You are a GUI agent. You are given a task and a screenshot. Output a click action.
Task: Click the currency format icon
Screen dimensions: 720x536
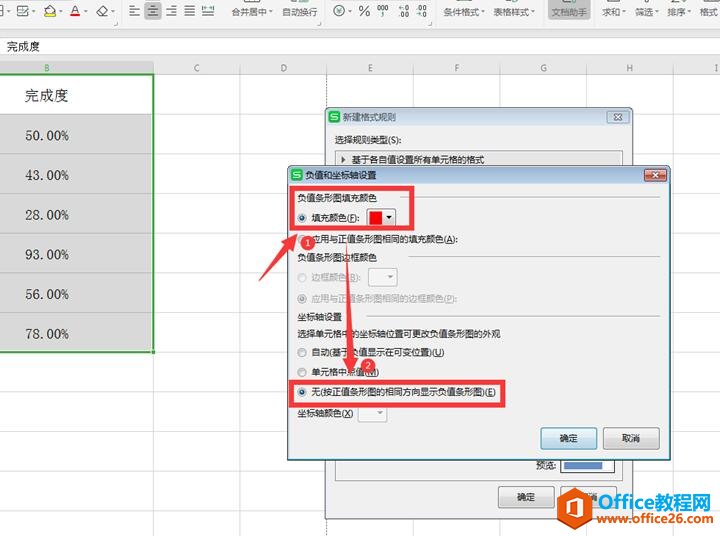pyautogui.click(x=339, y=11)
